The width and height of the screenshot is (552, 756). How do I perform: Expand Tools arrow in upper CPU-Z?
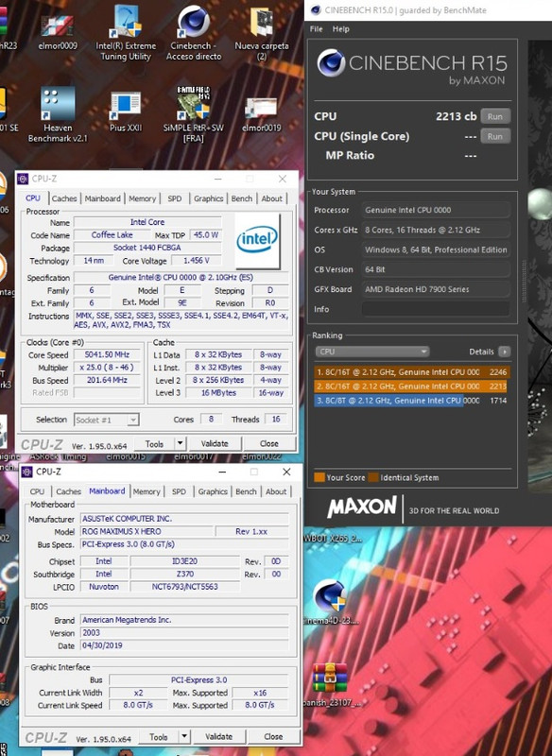tap(180, 443)
